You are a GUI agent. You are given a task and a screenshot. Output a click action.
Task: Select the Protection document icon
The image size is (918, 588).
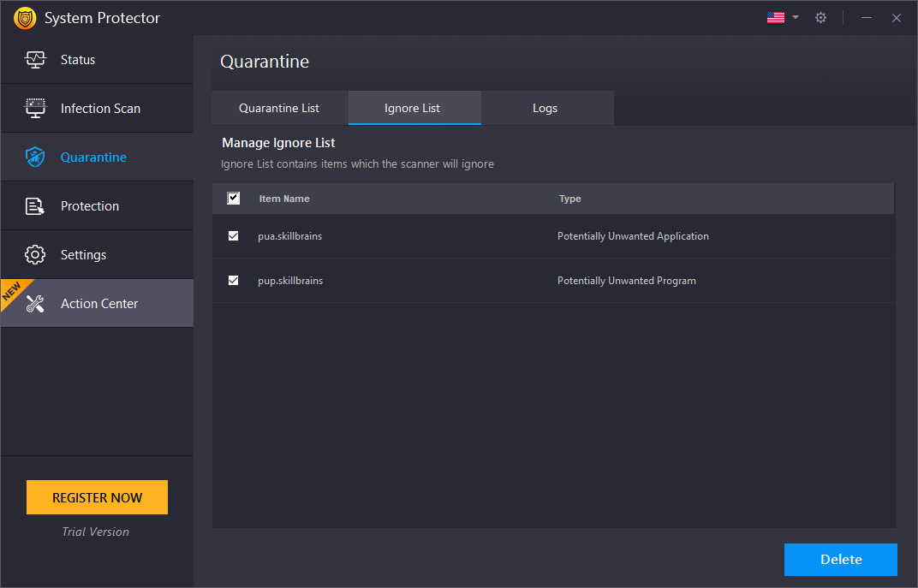(35, 205)
